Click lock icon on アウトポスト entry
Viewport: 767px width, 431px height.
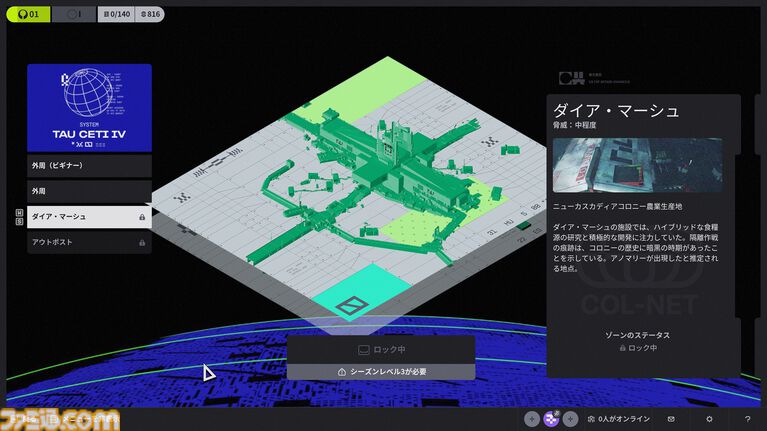tap(142, 243)
